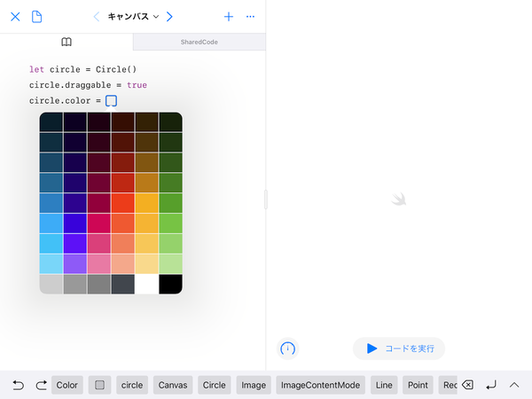Open the execution speed timer icon
Screen dimensions: 532x399
click(x=287, y=348)
